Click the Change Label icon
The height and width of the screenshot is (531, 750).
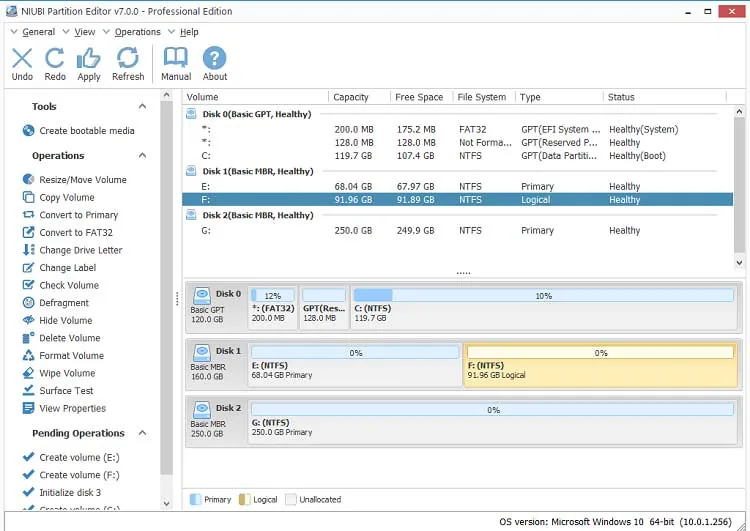(28, 267)
